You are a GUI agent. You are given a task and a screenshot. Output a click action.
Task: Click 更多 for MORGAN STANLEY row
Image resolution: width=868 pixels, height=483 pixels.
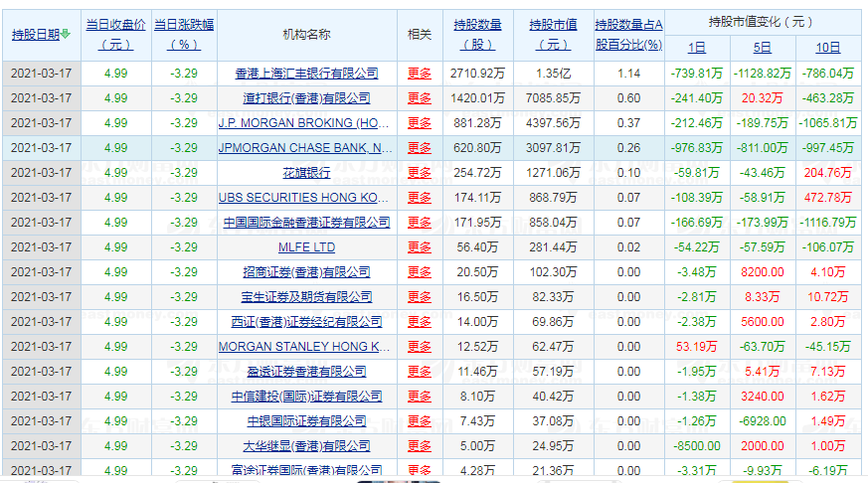click(420, 347)
